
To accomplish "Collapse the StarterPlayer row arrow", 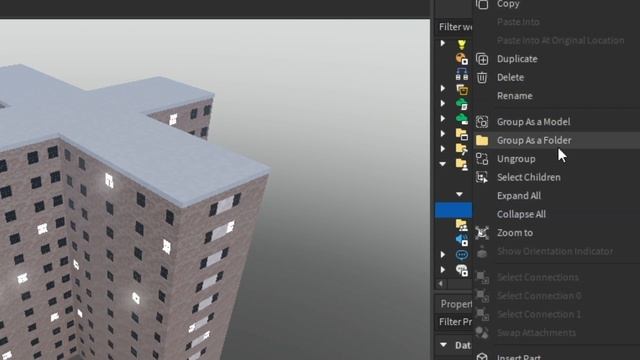I will tap(443, 164).
